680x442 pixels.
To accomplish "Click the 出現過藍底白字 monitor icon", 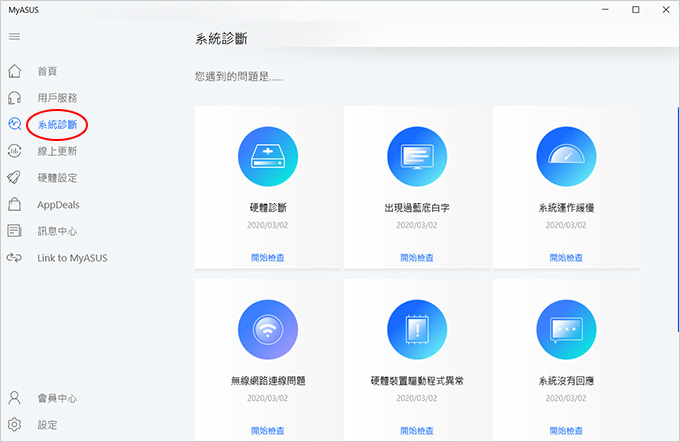I will click(x=417, y=157).
